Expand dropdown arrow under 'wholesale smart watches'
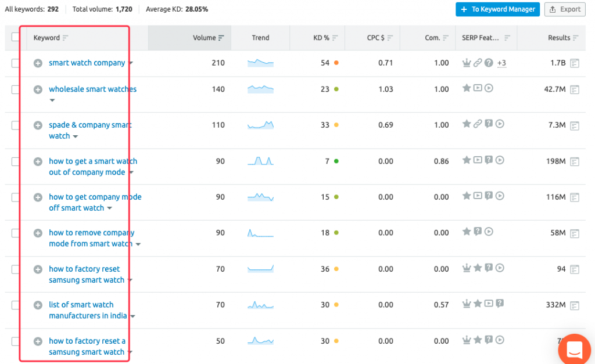595x364 pixels. pyautogui.click(x=52, y=100)
